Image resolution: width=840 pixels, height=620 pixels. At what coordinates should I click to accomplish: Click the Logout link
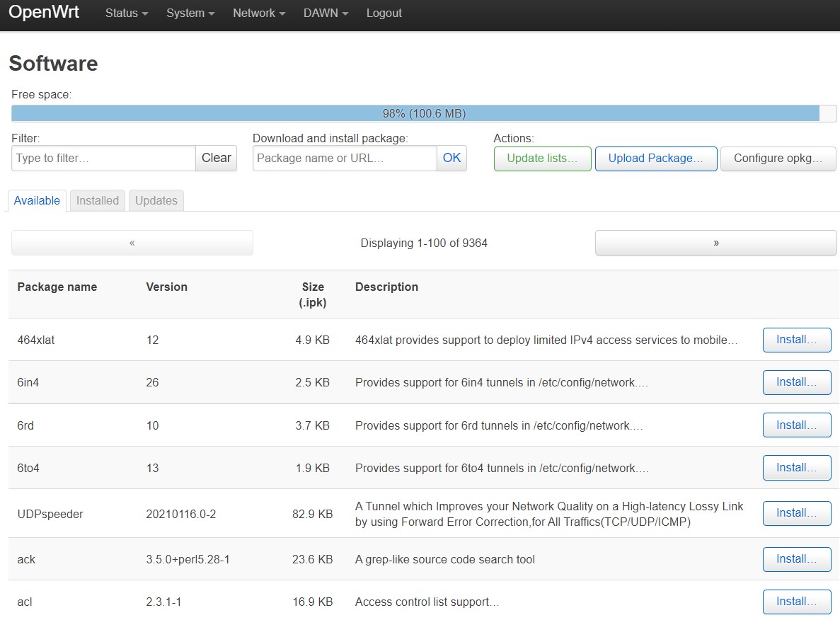point(384,13)
